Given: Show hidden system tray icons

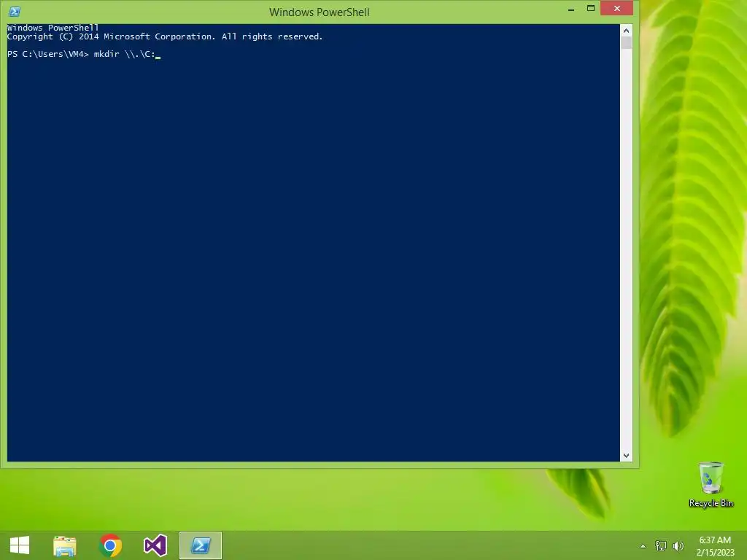Looking at the screenshot, I should [x=643, y=546].
